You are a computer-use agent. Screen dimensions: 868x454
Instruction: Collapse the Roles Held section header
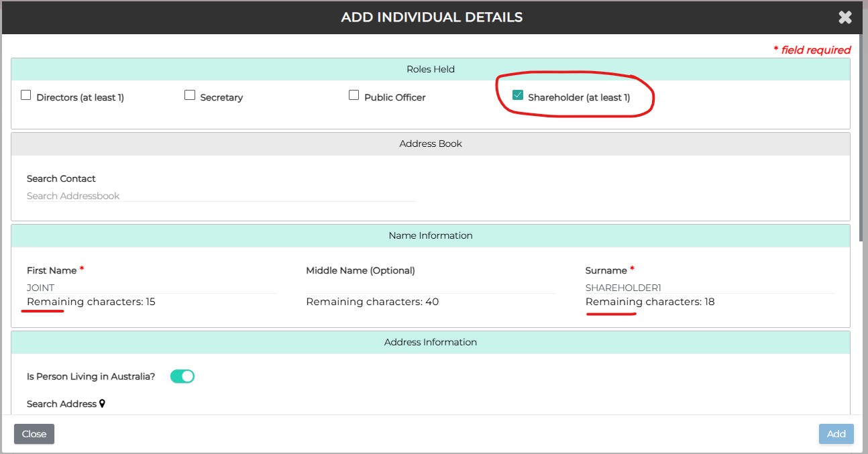[430, 69]
